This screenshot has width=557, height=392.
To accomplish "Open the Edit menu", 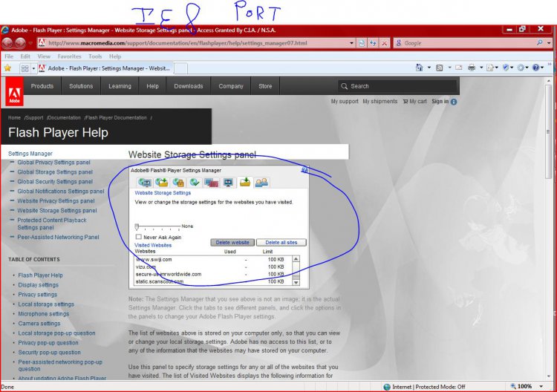I will coord(25,56).
